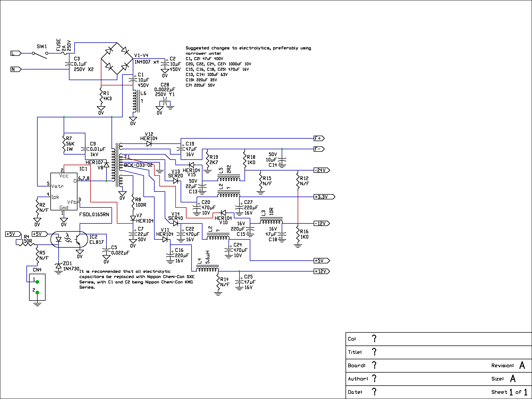Image resolution: width=532 pixels, height=399 pixels.
Task: Select the V1-V4 bridge rectifier diamond
Action: click(117, 58)
